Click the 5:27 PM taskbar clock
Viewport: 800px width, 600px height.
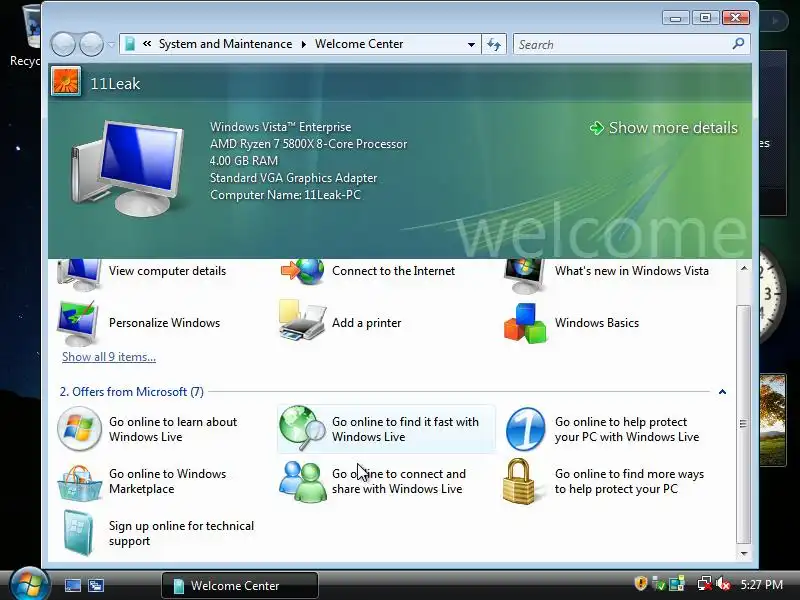click(762, 584)
